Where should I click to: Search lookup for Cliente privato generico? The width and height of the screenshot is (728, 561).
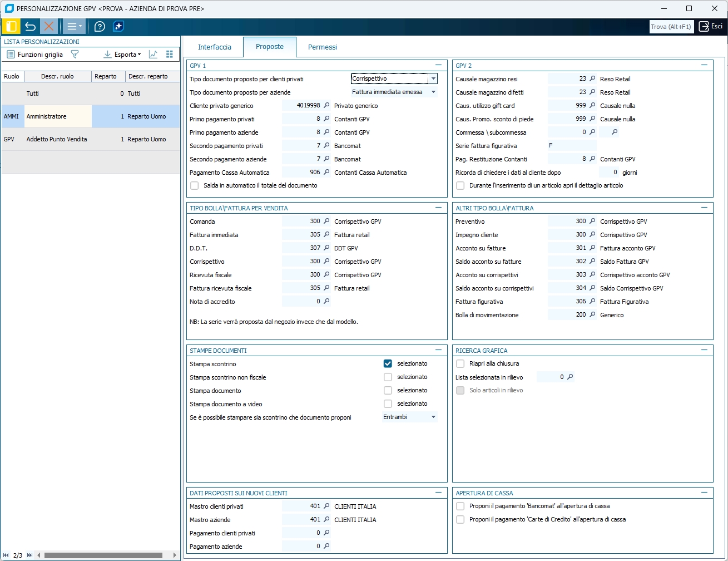pyautogui.click(x=326, y=105)
